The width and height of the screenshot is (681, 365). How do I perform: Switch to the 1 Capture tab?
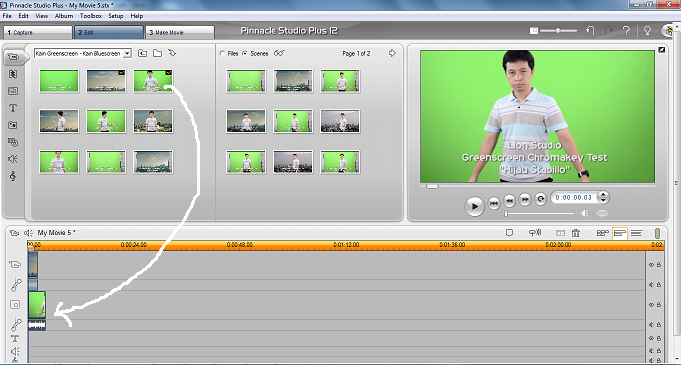pyautogui.click(x=38, y=33)
